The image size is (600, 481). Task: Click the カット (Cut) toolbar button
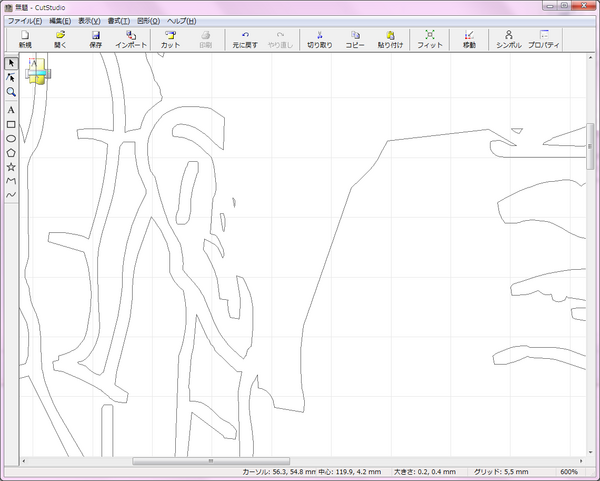point(171,39)
